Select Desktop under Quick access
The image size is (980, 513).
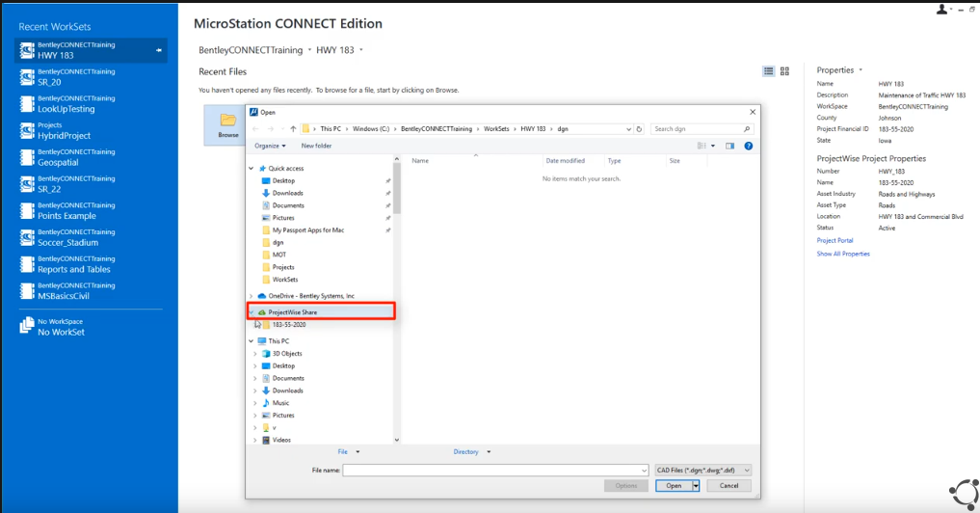tap(283, 180)
